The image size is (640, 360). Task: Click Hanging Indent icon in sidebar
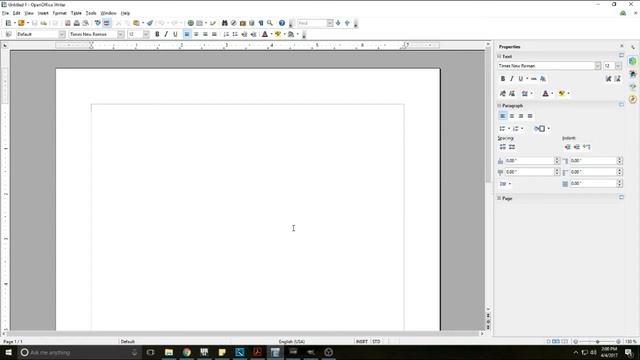(x=587, y=147)
